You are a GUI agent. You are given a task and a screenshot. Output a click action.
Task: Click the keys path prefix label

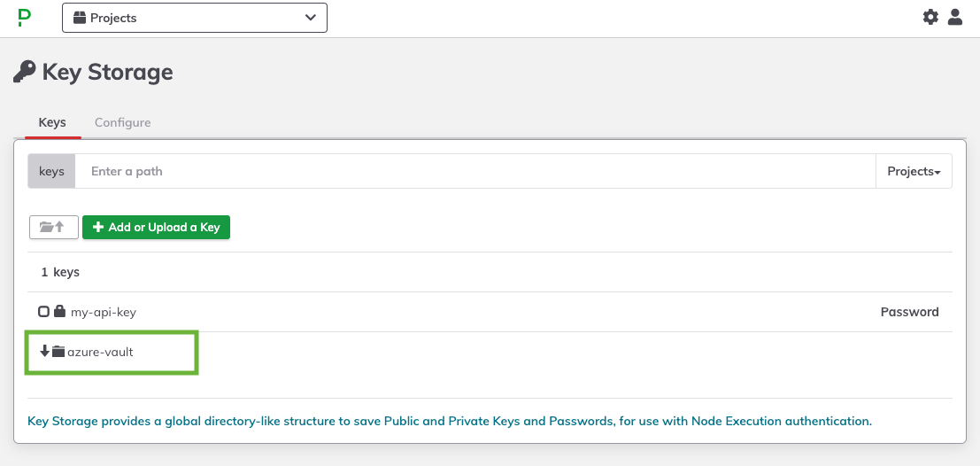click(51, 171)
